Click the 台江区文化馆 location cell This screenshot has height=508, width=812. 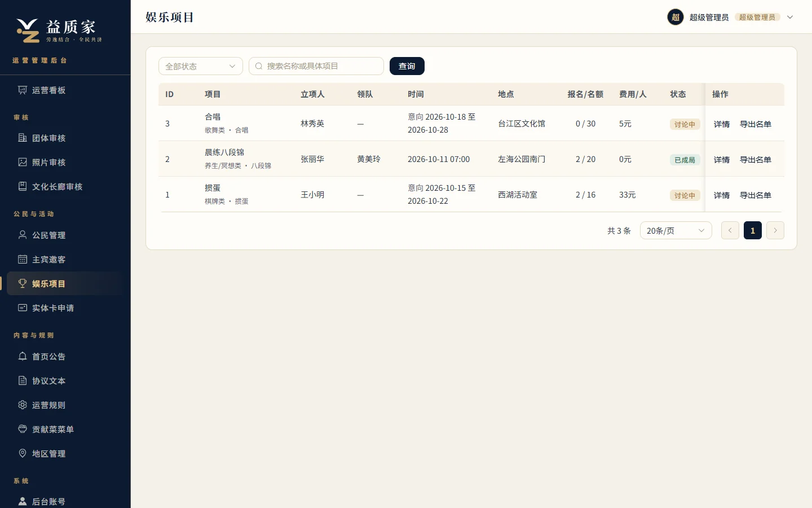(522, 124)
